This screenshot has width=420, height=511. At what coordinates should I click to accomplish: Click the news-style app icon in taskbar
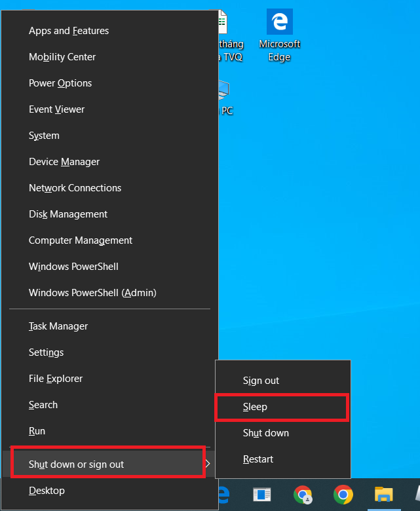pyautogui.click(x=262, y=495)
